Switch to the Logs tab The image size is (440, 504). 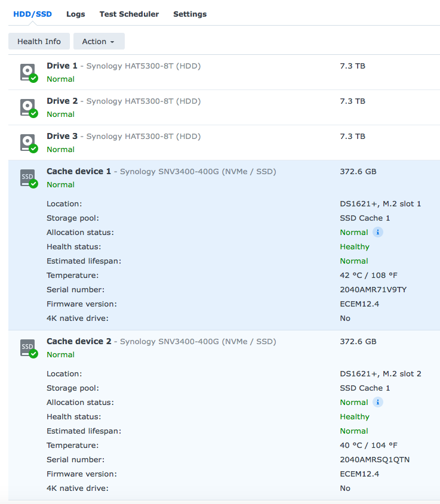pos(76,14)
